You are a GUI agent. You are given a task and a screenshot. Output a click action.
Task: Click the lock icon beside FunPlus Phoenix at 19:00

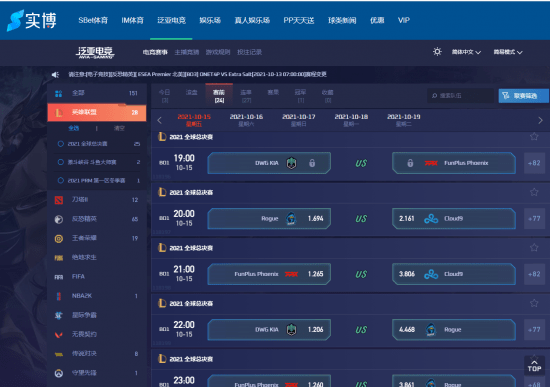pyautogui.click(x=410, y=163)
